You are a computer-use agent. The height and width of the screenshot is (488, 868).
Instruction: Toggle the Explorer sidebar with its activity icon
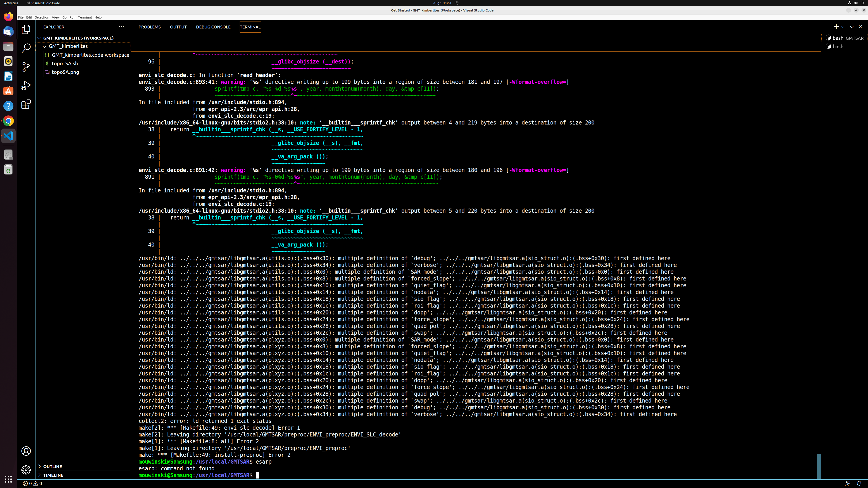click(x=26, y=29)
